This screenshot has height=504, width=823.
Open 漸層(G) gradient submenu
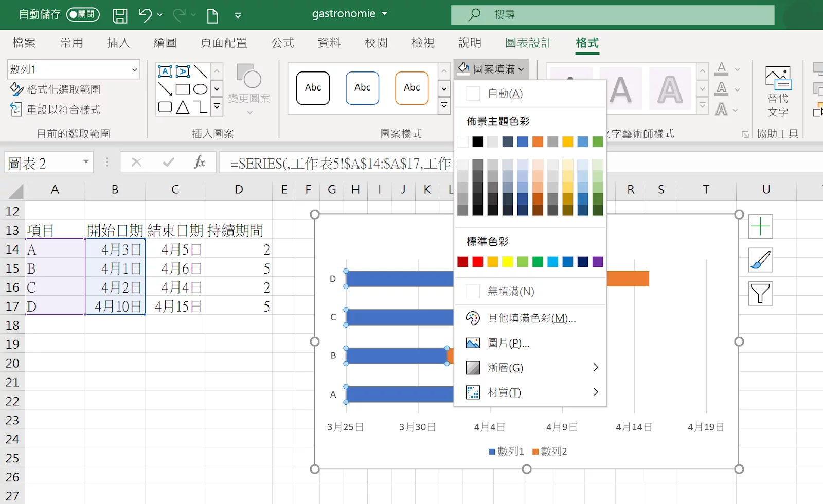coord(530,368)
